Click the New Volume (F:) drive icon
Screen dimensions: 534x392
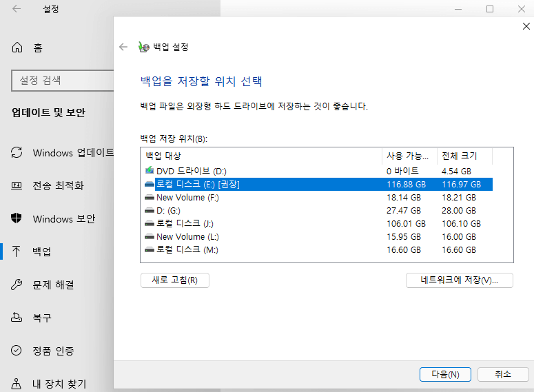click(149, 197)
